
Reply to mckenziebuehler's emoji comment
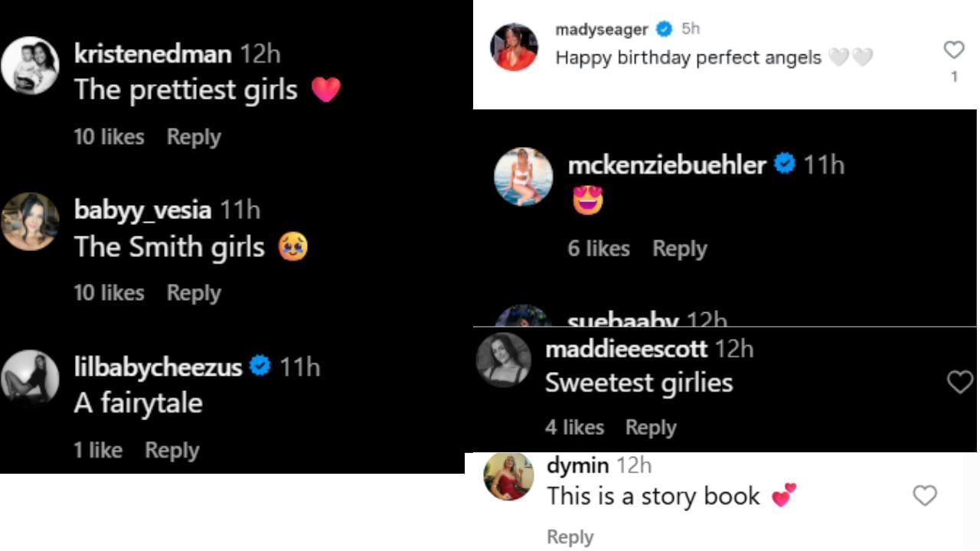(679, 249)
